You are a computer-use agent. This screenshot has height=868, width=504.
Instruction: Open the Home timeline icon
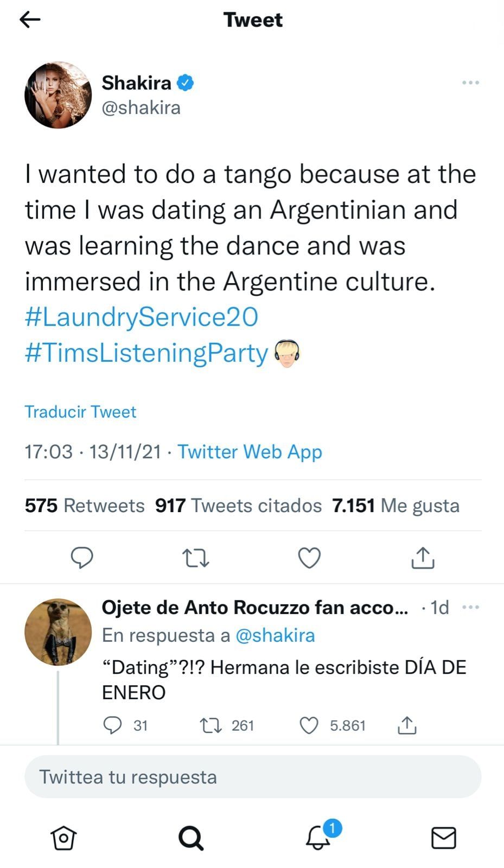[x=63, y=838]
